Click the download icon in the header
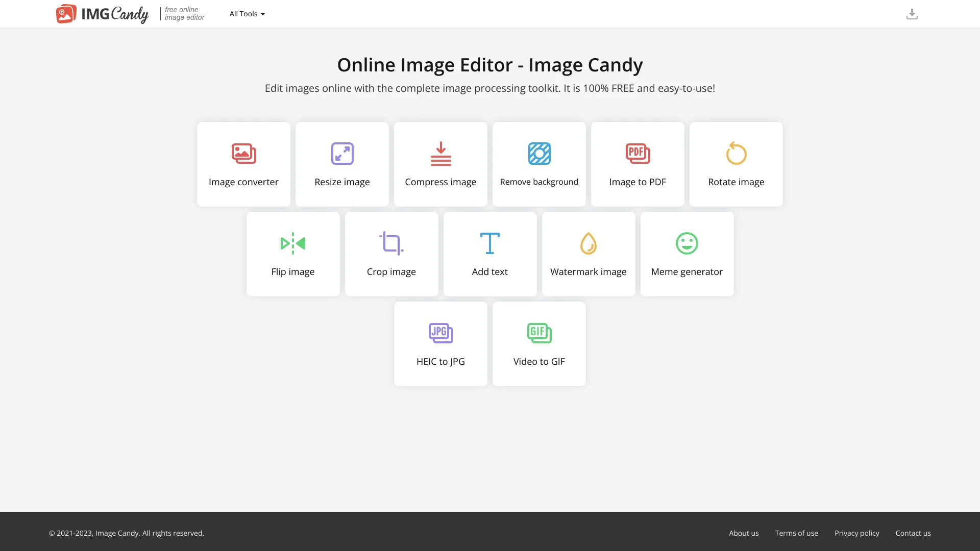Viewport: 980px width, 551px height. [x=912, y=14]
